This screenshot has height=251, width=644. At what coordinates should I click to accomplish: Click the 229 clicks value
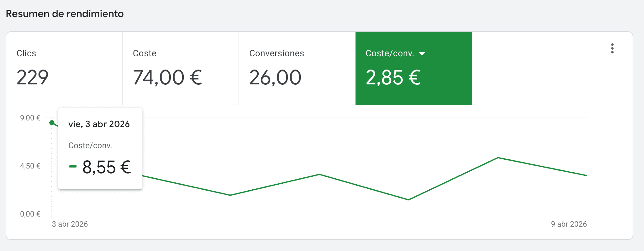pyautogui.click(x=33, y=77)
